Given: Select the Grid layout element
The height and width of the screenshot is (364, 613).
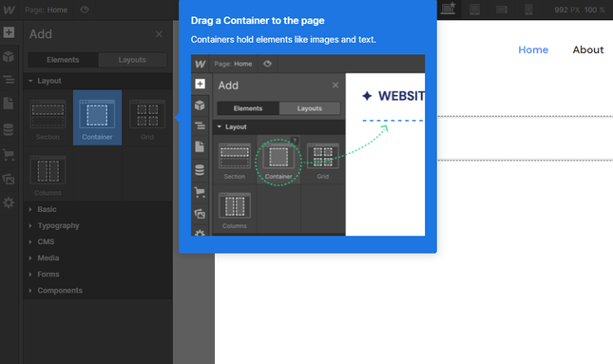Looking at the screenshot, I should point(147,118).
